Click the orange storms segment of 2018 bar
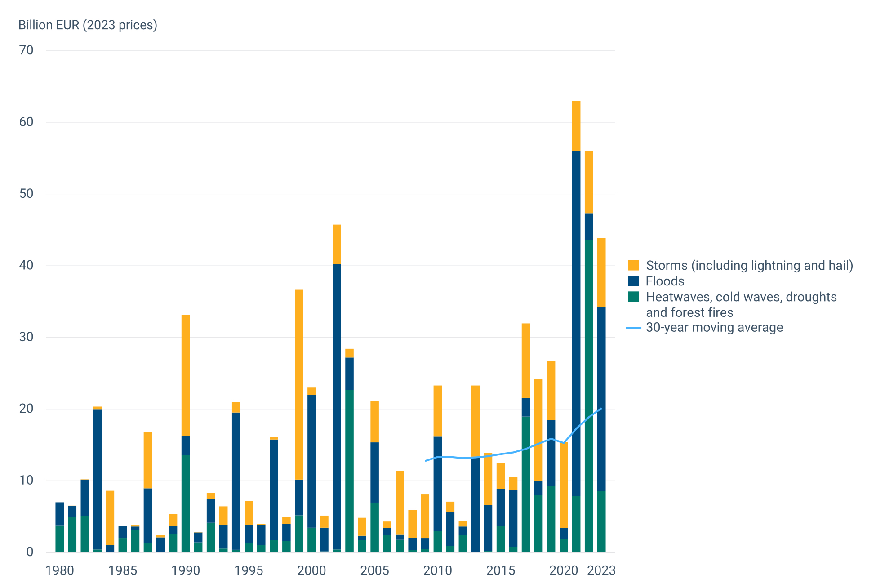Image resolution: width=876 pixels, height=588 pixels. pos(538,430)
